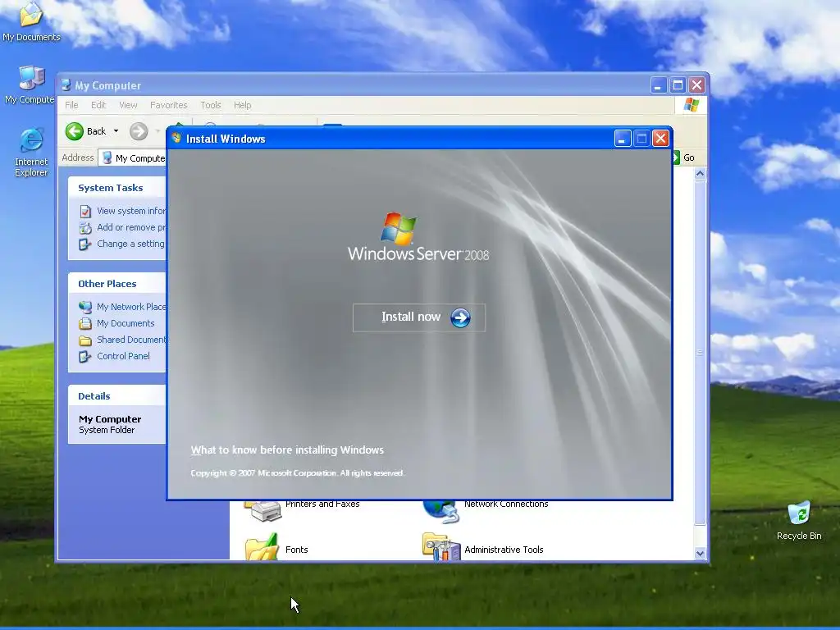Click the Go button beside the address bar
This screenshot has height=630, width=840.
tap(683, 157)
